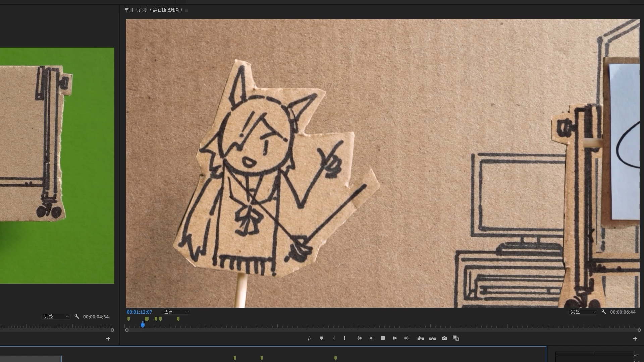Go to Out point
The height and width of the screenshot is (362, 644).
[406, 338]
